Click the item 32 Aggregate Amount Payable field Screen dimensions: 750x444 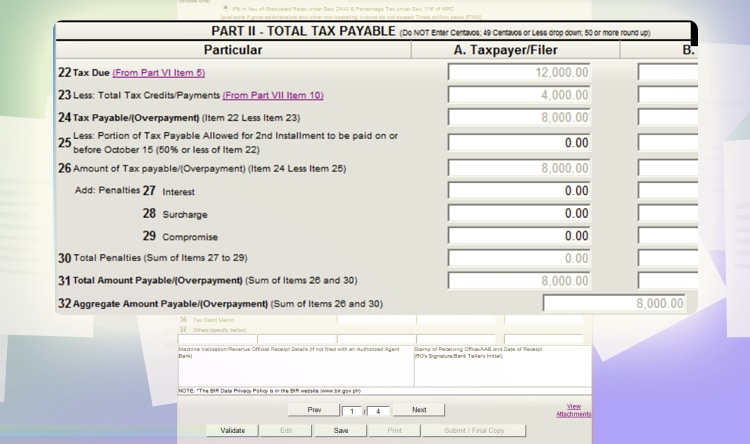[x=615, y=304]
